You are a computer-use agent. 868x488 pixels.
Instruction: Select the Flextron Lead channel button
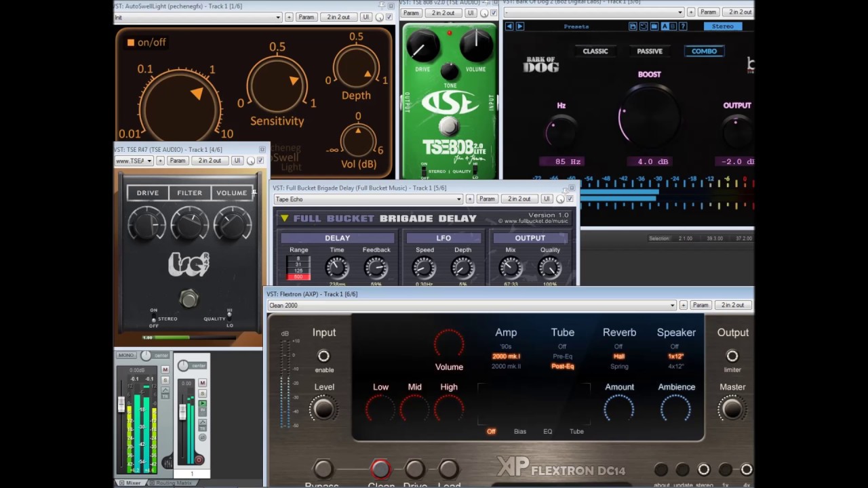pyautogui.click(x=448, y=469)
